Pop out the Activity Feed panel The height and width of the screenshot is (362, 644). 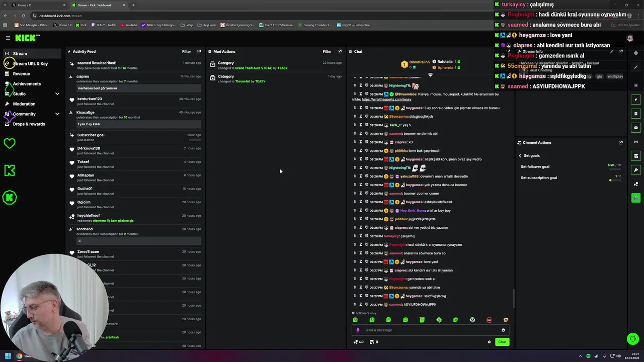coord(199,51)
